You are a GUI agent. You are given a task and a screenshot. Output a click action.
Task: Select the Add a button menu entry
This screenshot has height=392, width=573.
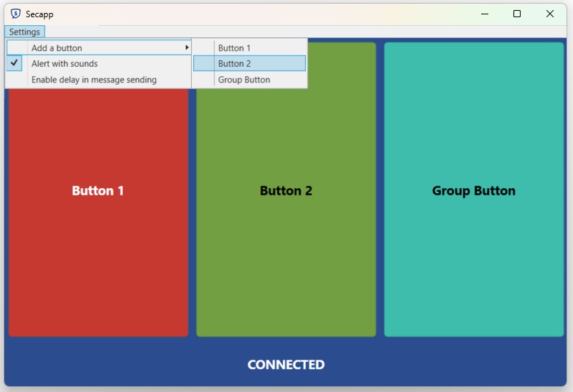pyautogui.click(x=57, y=48)
